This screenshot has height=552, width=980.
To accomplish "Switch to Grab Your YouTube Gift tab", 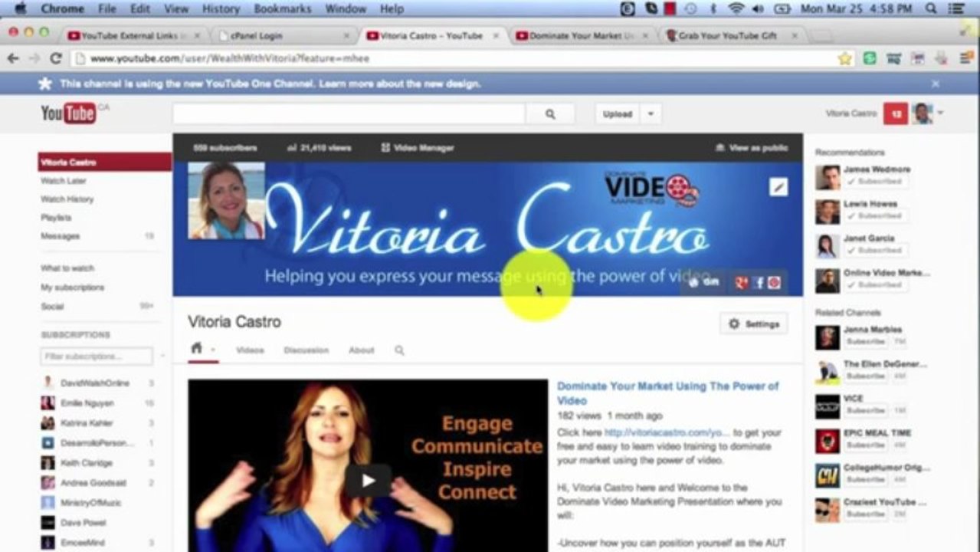I will (x=730, y=35).
